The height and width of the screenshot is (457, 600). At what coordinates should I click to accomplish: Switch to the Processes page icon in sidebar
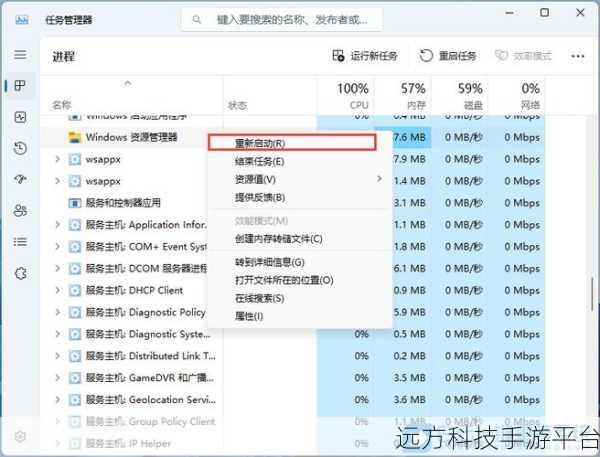click(x=20, y=85)
